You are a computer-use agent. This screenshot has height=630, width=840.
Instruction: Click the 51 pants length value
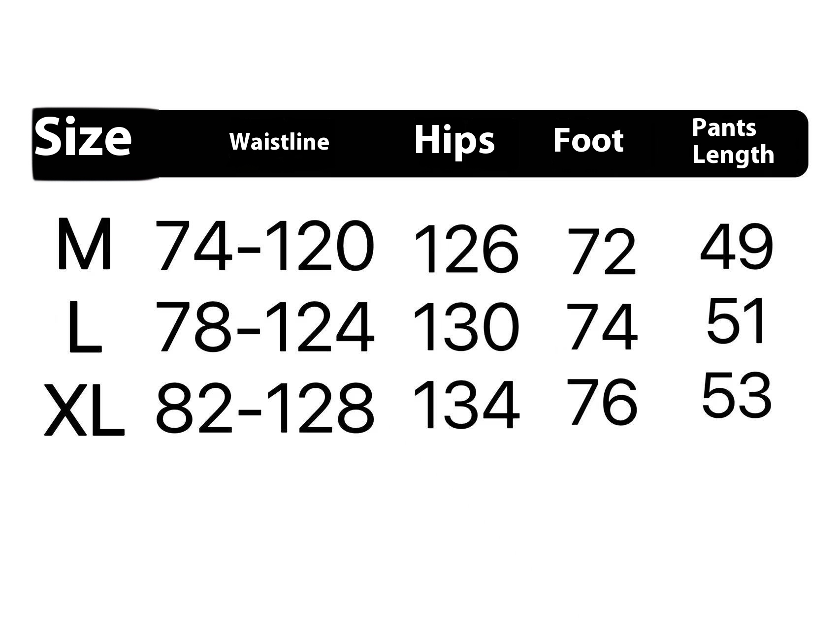tap(737, 321)
